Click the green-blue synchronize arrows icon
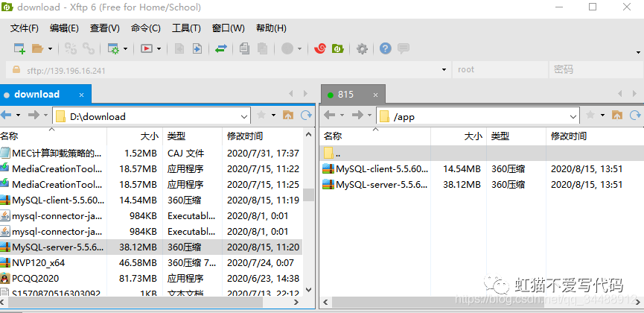The height and width of the screenshot is (313, 644). [221, 49]
